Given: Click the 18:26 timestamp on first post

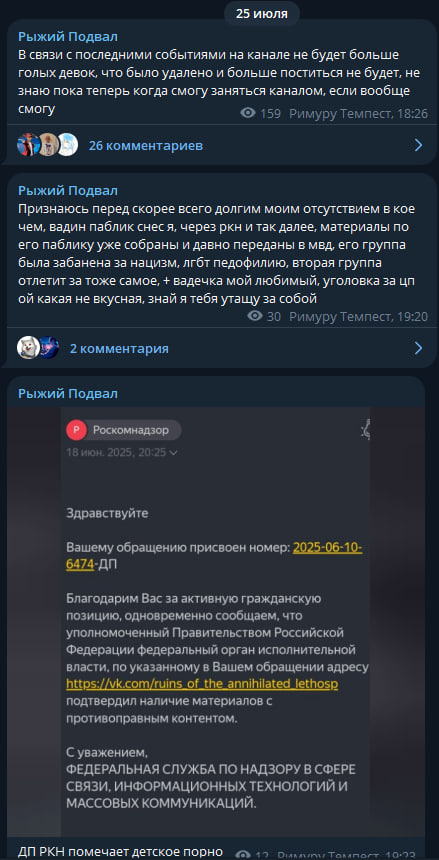Looking at the screenshot, I should tap(413, 114).
